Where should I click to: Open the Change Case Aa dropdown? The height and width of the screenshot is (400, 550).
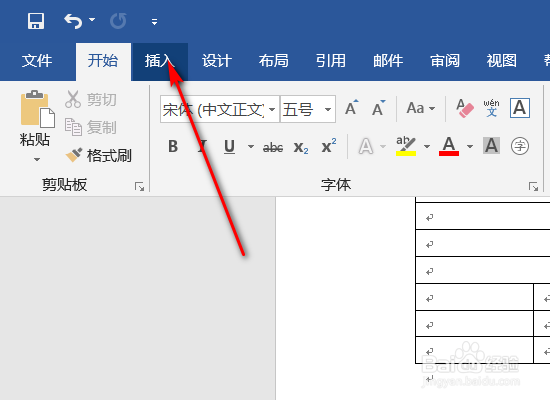click(x=421, y=108)
